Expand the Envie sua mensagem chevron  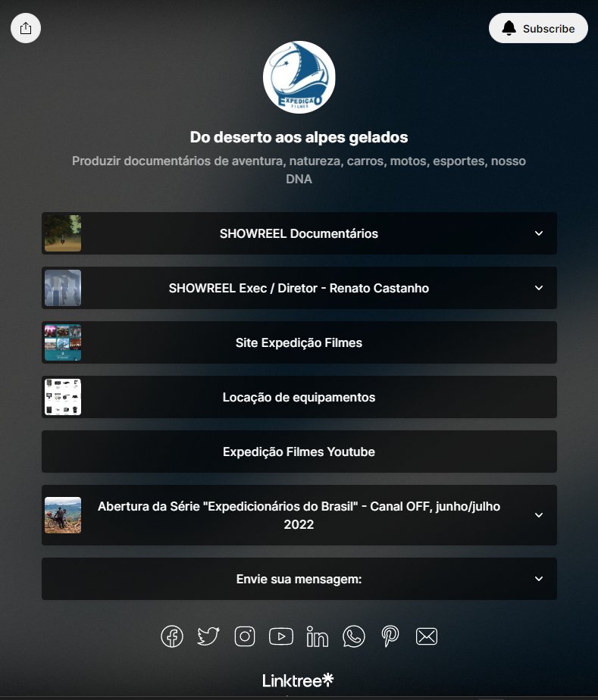(x=539, y=579)
